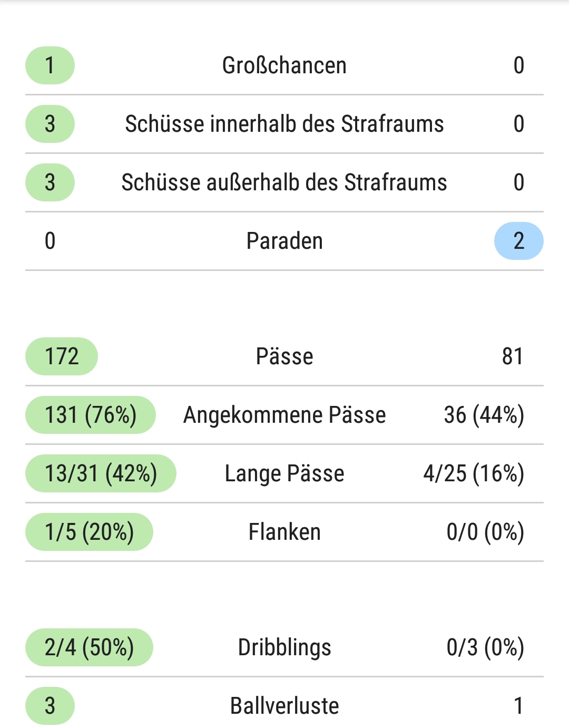Image resolution: width=569 pixels, height=728 pixels.
Task: Tap the Flanken stat label
Action: (x=284, y=532)
